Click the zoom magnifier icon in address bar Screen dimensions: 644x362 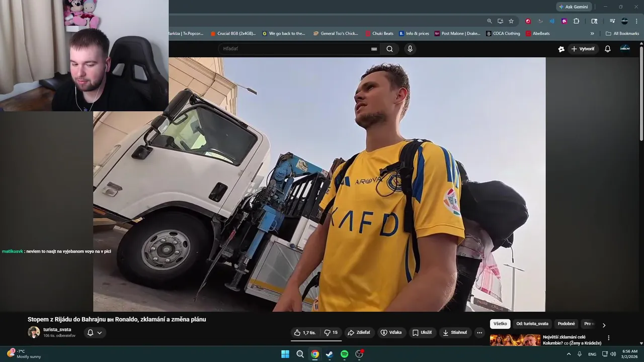pos(489,21)
